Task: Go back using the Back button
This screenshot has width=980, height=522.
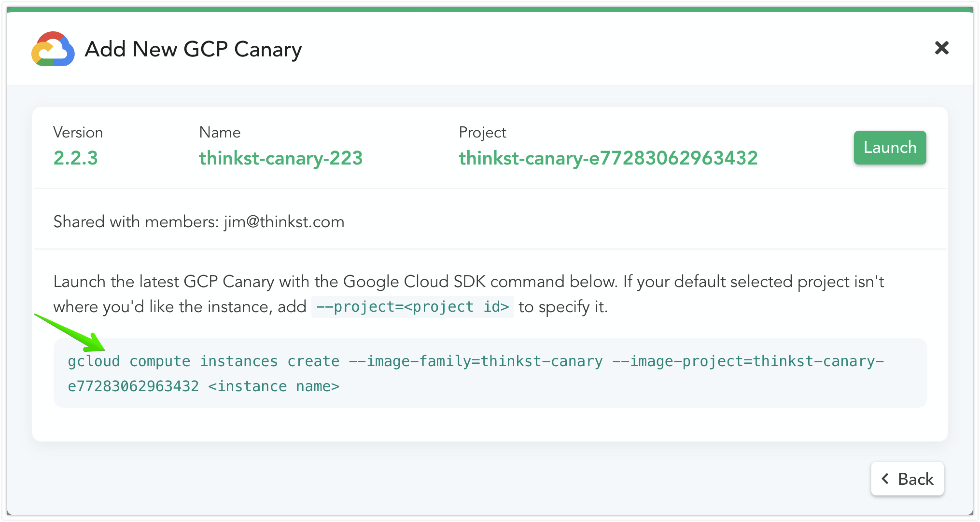Action: (x=907, y=478)
